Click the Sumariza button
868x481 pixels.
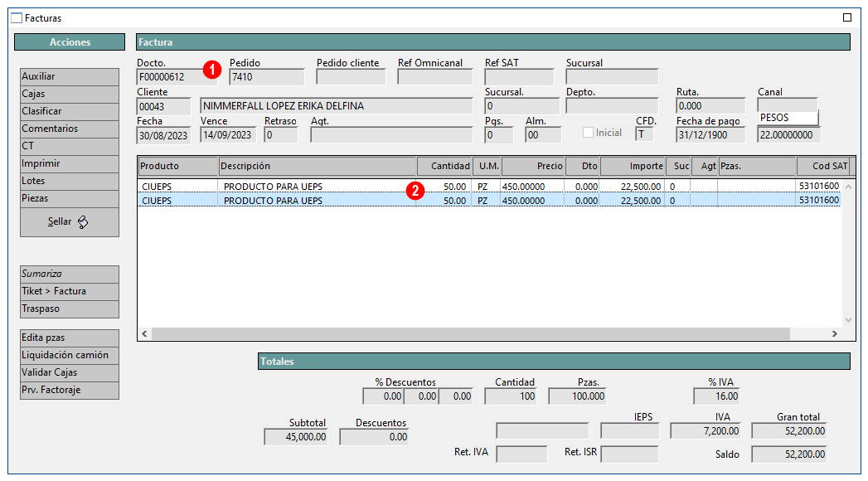pyautogui.click(x=69, y=274)
